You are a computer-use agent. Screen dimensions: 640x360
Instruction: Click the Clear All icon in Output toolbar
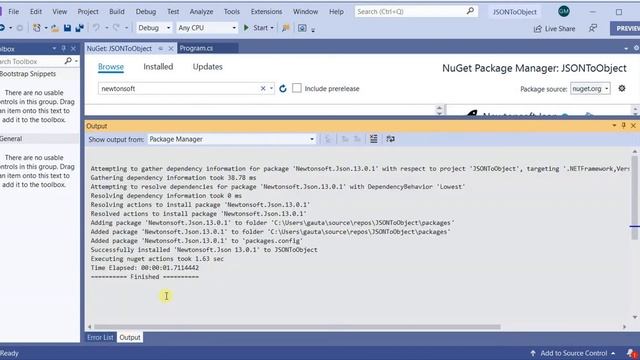point(373,139)
